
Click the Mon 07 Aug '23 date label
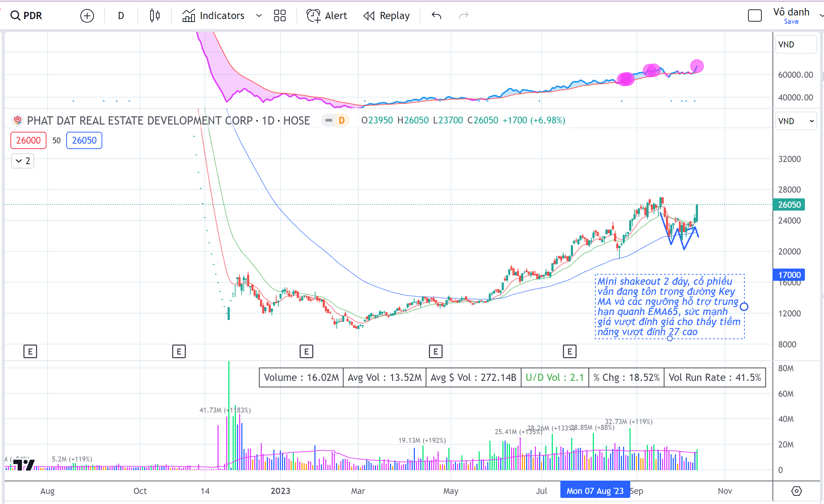[595, 491]
